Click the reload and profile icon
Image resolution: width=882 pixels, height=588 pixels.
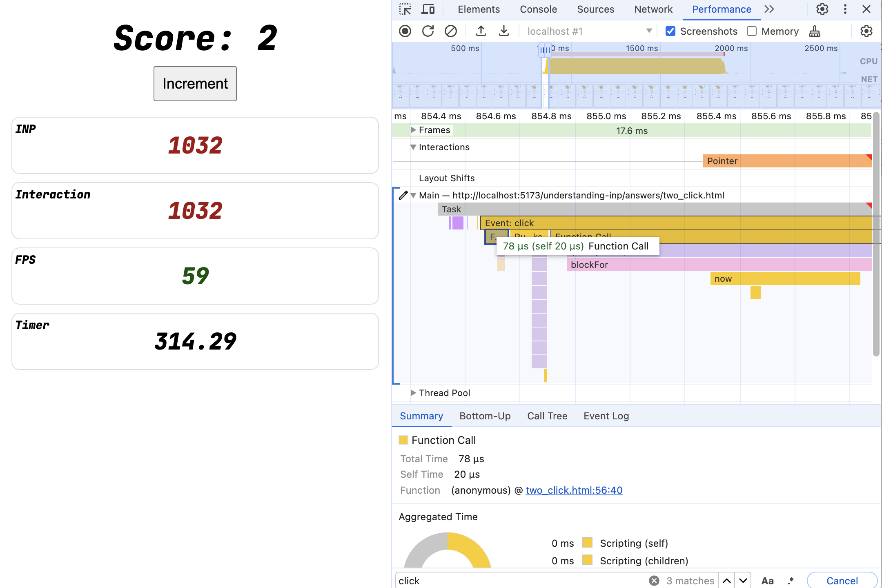pos(427,31)
